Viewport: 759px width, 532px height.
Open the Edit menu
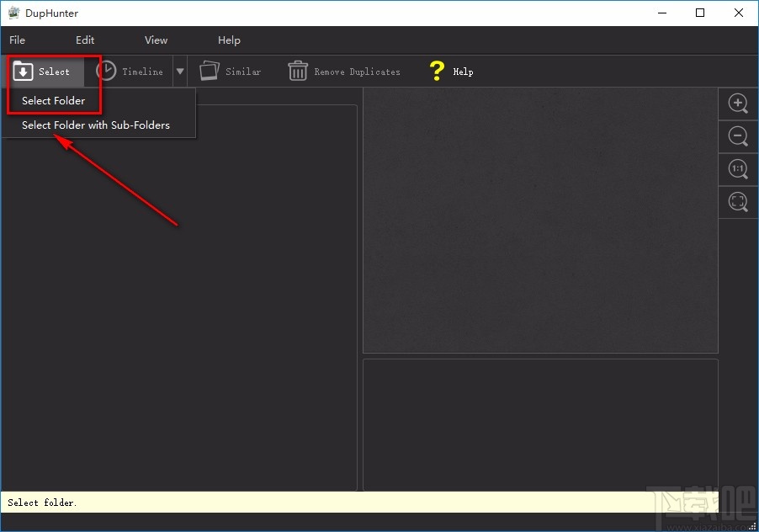pyautogui.click(x=85, y=40)
